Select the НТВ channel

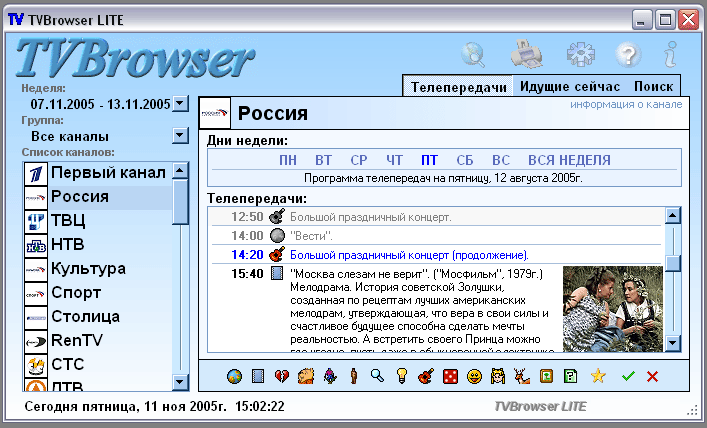coord(98,245)
